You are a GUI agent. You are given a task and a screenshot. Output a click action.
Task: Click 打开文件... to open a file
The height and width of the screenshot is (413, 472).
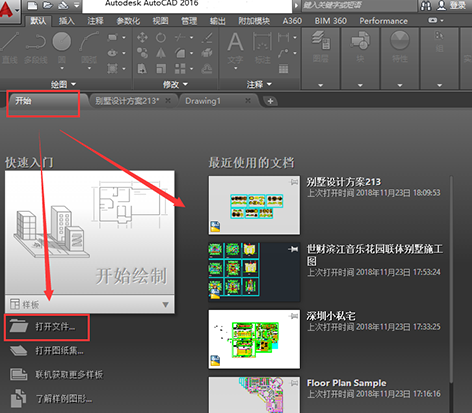point(47,327)
